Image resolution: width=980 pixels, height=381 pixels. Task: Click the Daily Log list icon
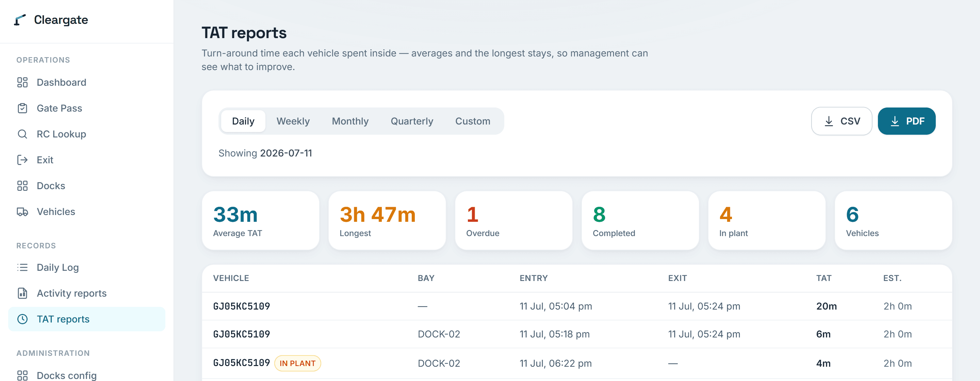click(22, 268)
